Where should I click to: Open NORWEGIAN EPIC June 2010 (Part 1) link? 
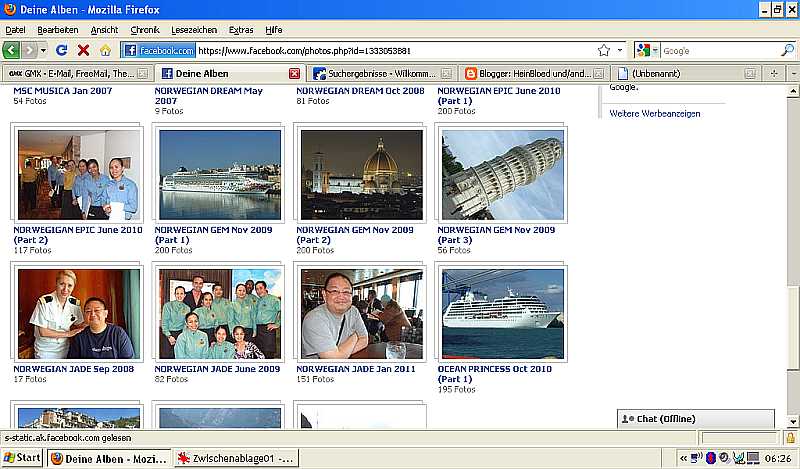coord(498,95)
